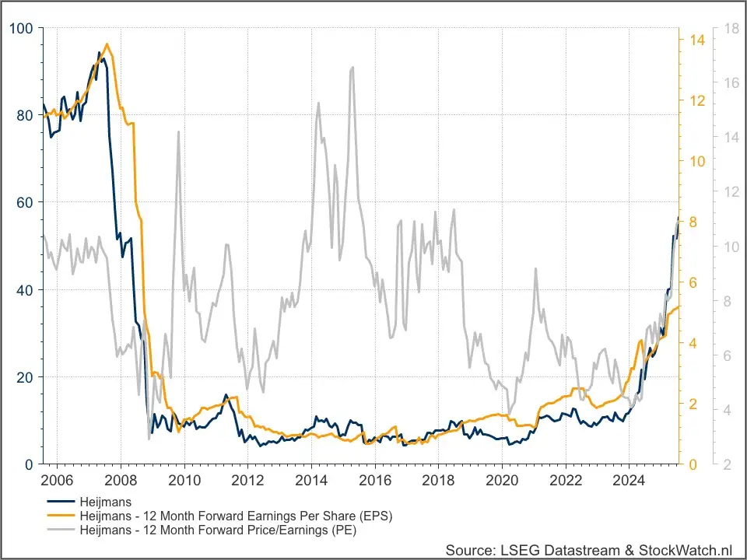747x560 pixels.
Task: Click the 2006 label on the year axis
Action: click(x=57, y=480)
